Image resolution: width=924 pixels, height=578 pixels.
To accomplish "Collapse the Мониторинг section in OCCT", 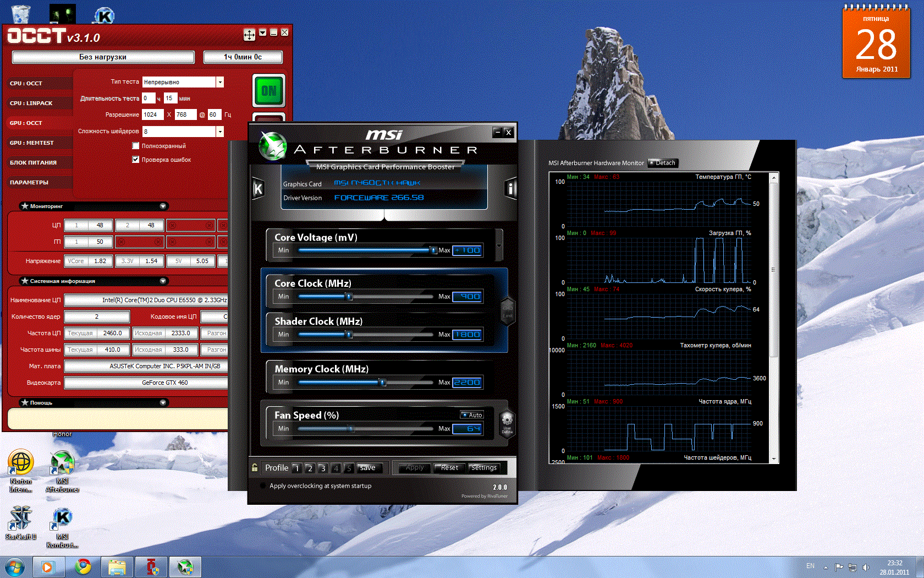I will [x=163, y=206].
